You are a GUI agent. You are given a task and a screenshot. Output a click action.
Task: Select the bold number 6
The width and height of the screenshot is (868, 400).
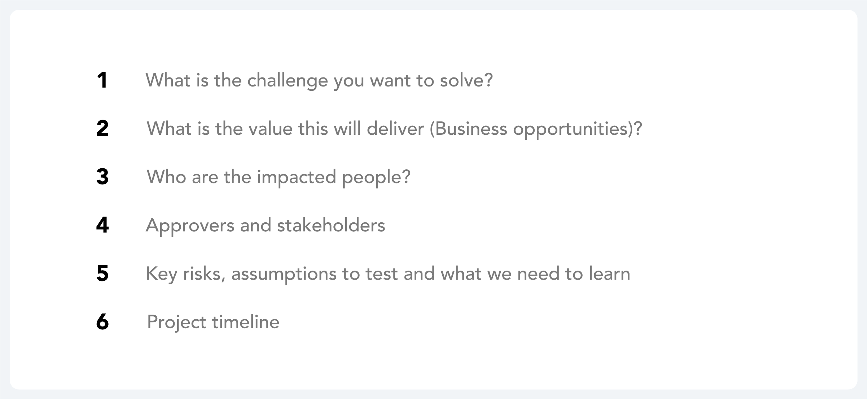tap(102, 322)
